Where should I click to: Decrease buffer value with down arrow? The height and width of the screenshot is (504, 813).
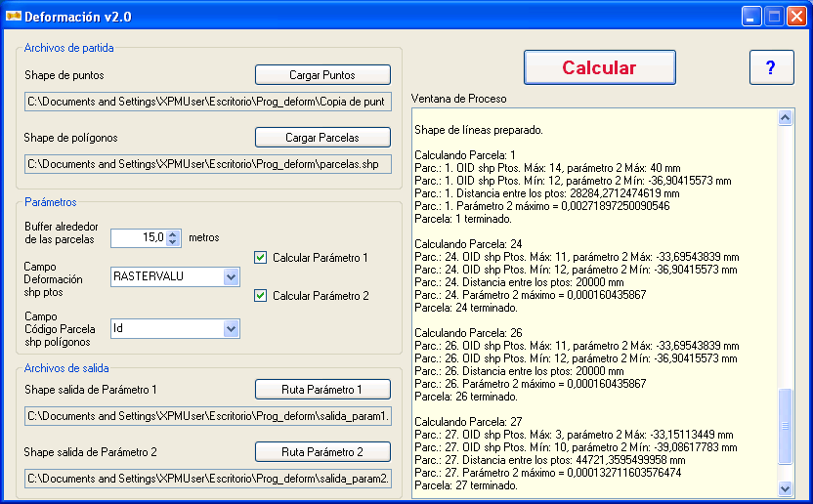coord(173,242)
